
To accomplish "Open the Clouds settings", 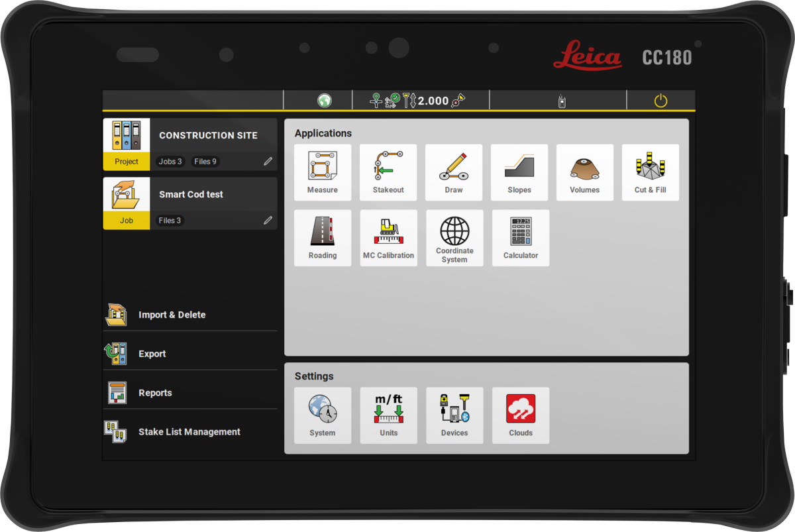I will [520, 415].
